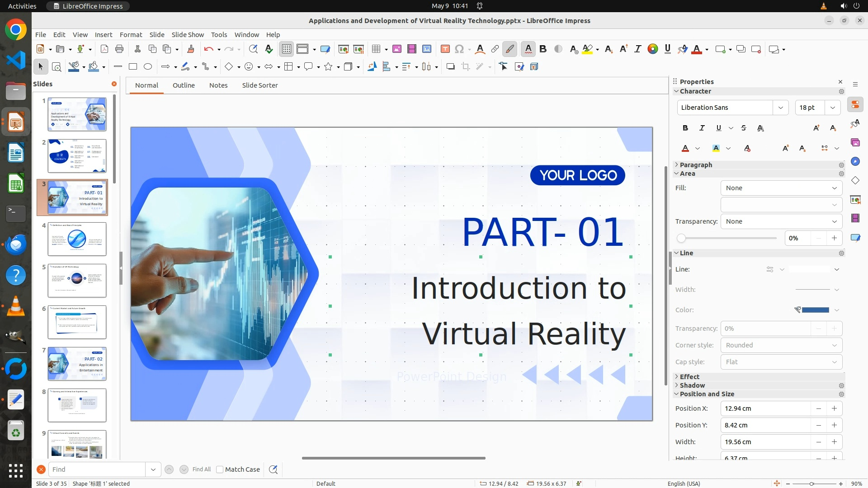Click the line Color swatch
This screenshot has width=868, height=488.
815,310
